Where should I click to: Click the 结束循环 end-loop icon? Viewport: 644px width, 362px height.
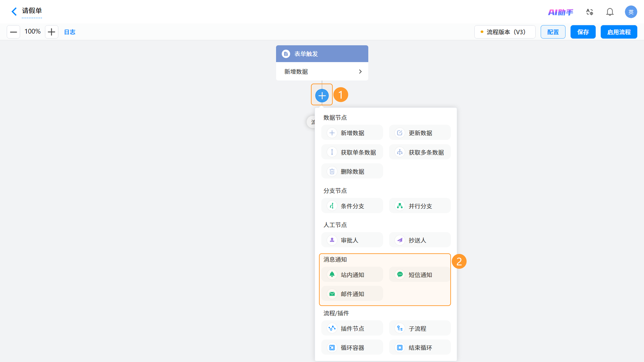click(x=400, y=348)
